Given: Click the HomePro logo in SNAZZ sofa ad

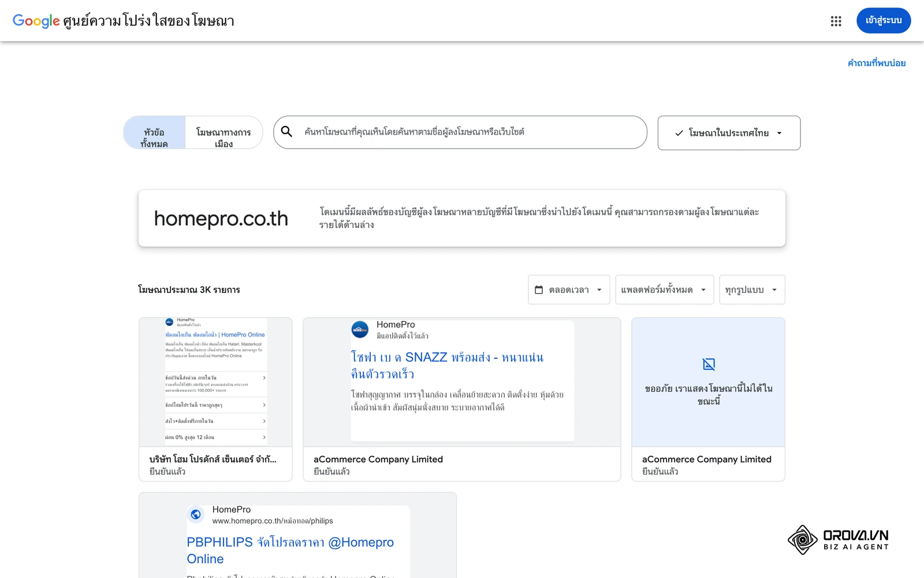Looking at the screenshot, I should [360, 329].
